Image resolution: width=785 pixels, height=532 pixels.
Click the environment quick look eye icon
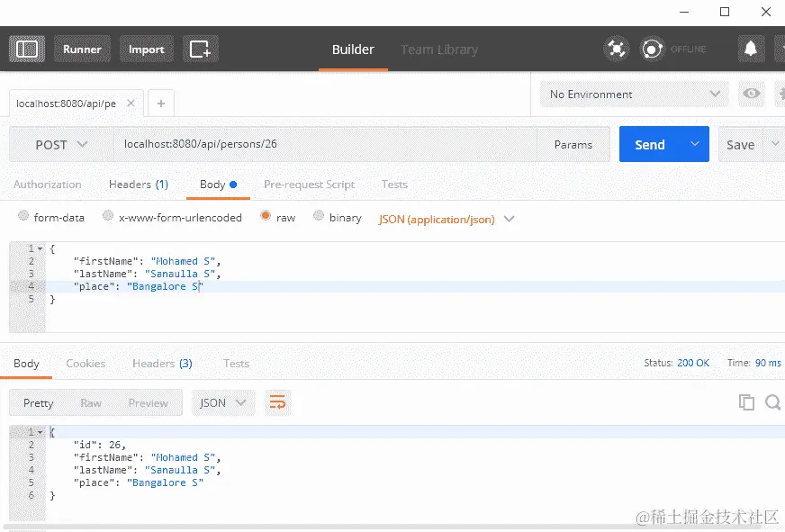pos(752,94)
